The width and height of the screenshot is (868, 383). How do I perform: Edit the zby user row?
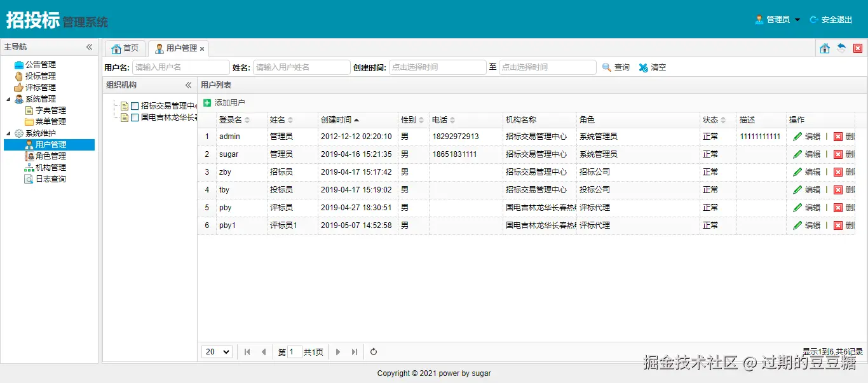pyautogui.click(x=807, y=172)
